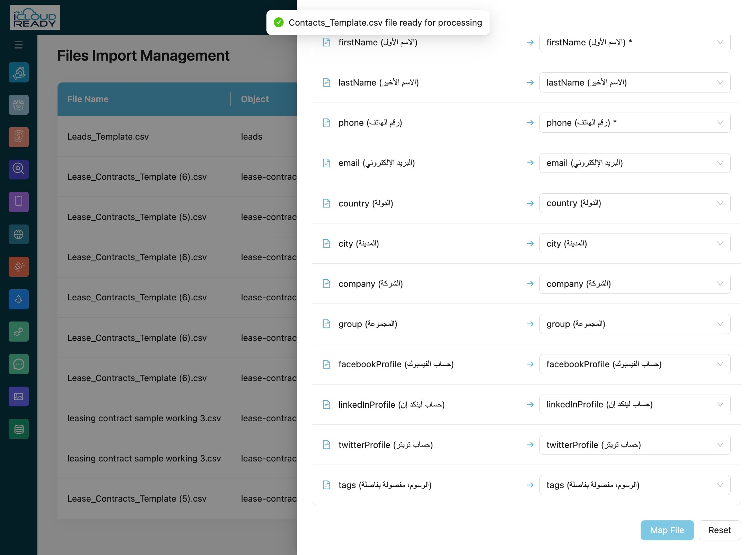Viewport: 756px width, 555px height.
Task: Click the Files Import Management heading
Action: [x=143, y=55]
